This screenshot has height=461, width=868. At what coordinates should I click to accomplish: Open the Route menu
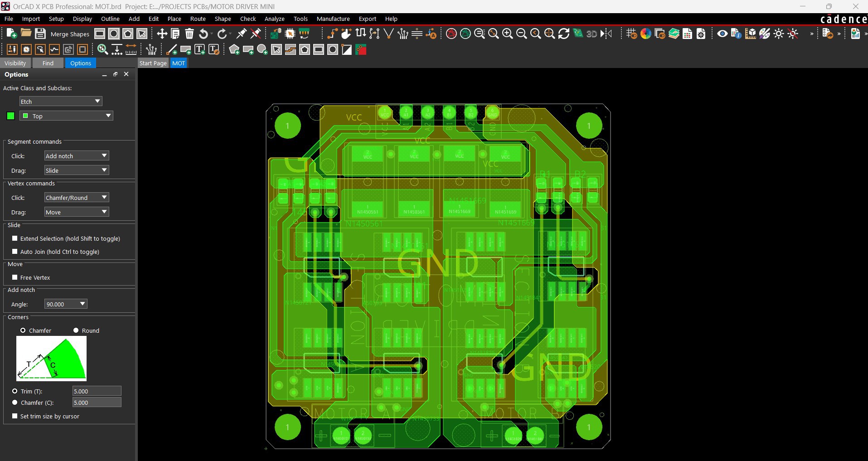click(x=198, y=19)
